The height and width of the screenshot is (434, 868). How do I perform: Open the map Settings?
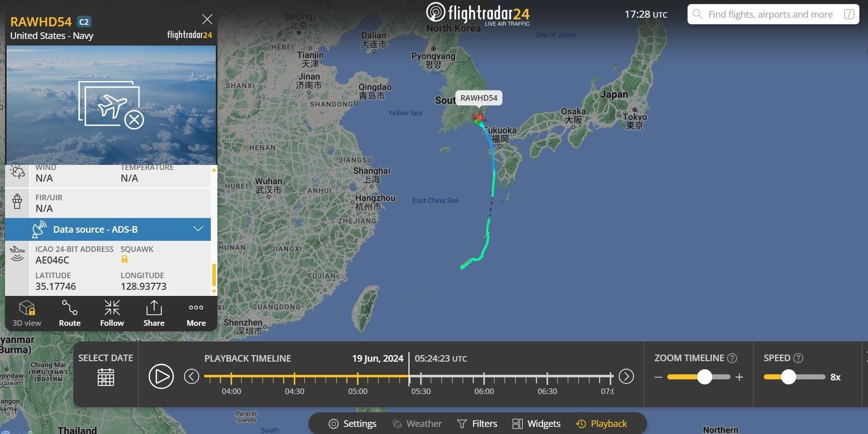click(x=352, y=423)
